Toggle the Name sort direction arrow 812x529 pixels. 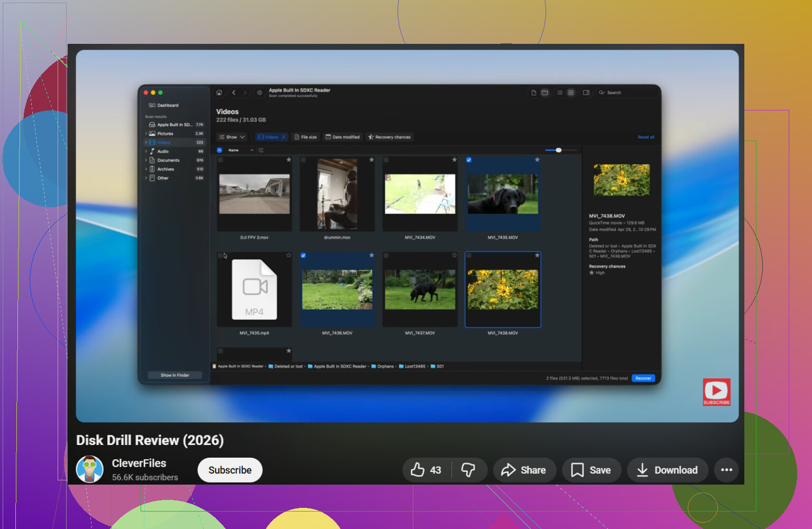click(x=252, y=150)
